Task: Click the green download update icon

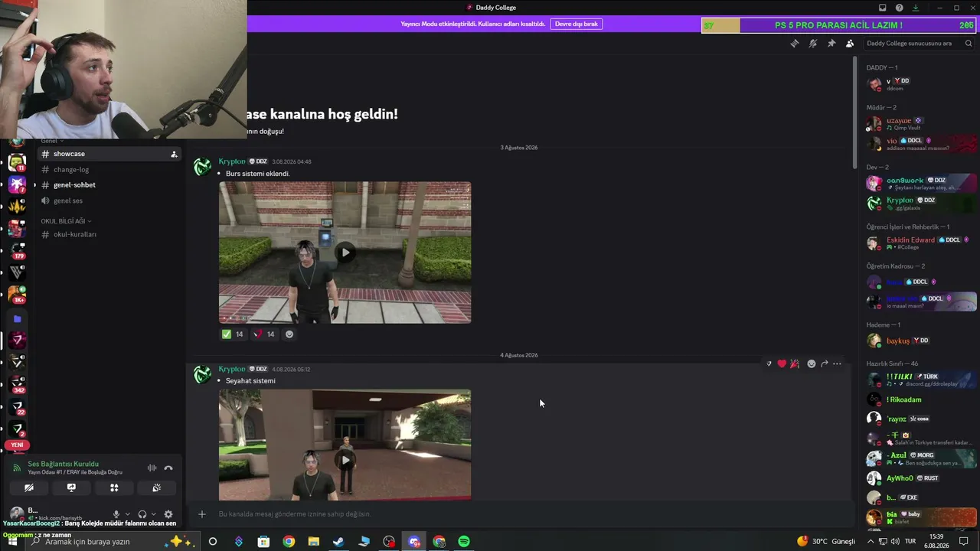Action: click(916, 8)
